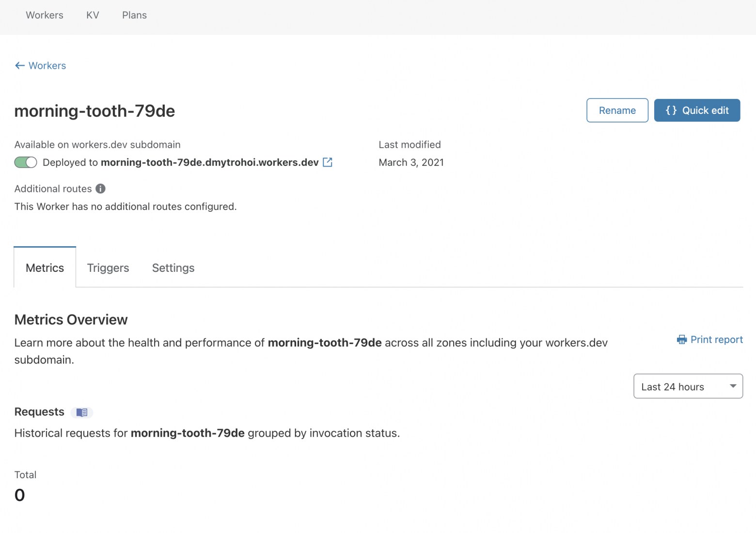756x533 pixels.
Task: Click the Last modified label
Action: [410, 144]
